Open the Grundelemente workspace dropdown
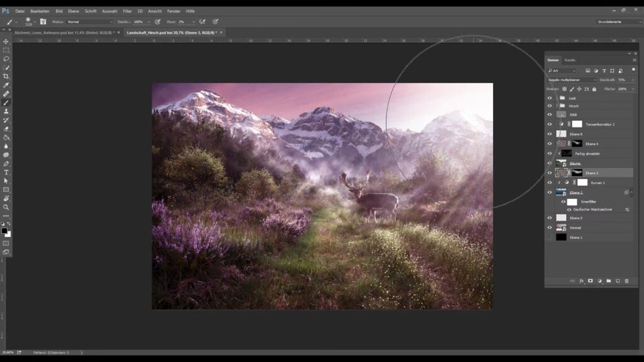Screen dimensions: 644x362 coord(615,21)
